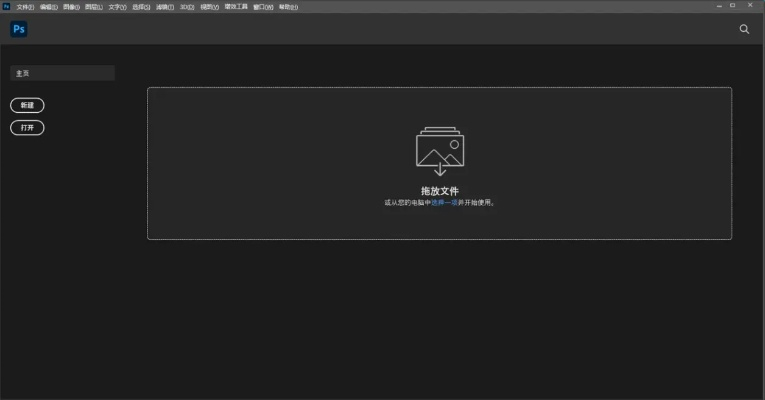Open the 文件 (File) menu
765x400 pixels.
click(x=25, y=7)
